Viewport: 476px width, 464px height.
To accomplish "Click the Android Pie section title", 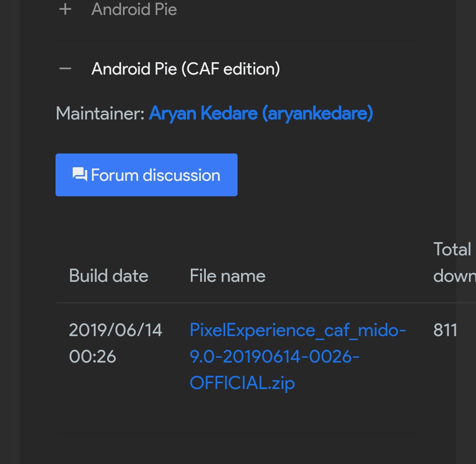I will (134, 9).
